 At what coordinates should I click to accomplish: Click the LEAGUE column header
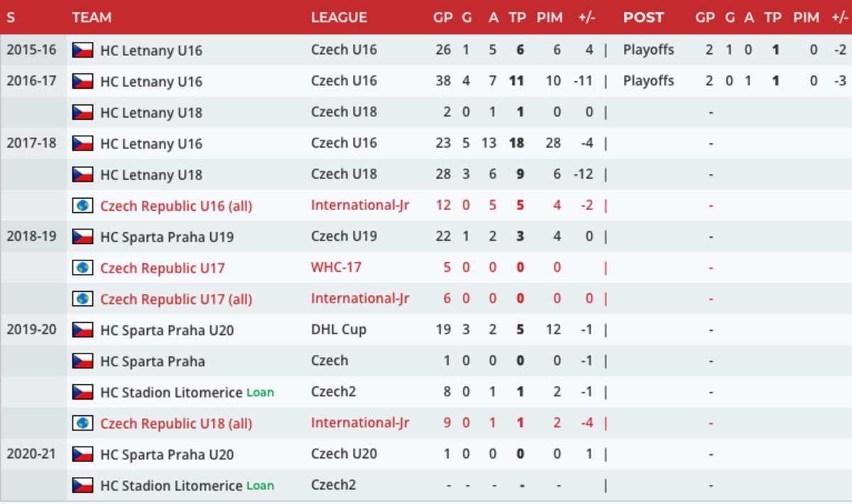point(339,18)
